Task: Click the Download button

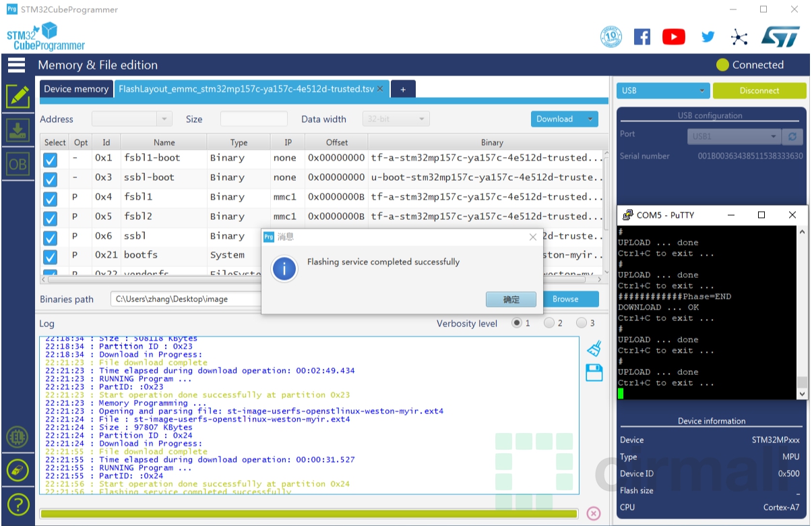Action: pyautogui.click(x=557, y=119)
